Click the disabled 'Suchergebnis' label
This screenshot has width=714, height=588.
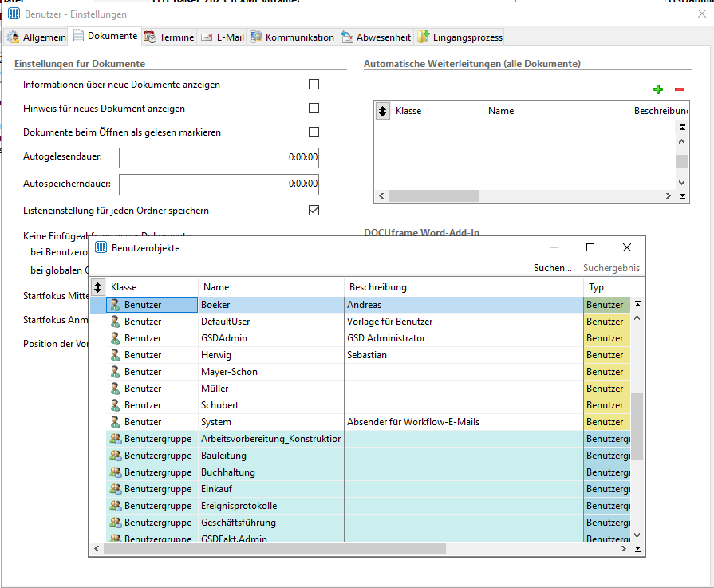pyautogui.click(x=611, y=268)
